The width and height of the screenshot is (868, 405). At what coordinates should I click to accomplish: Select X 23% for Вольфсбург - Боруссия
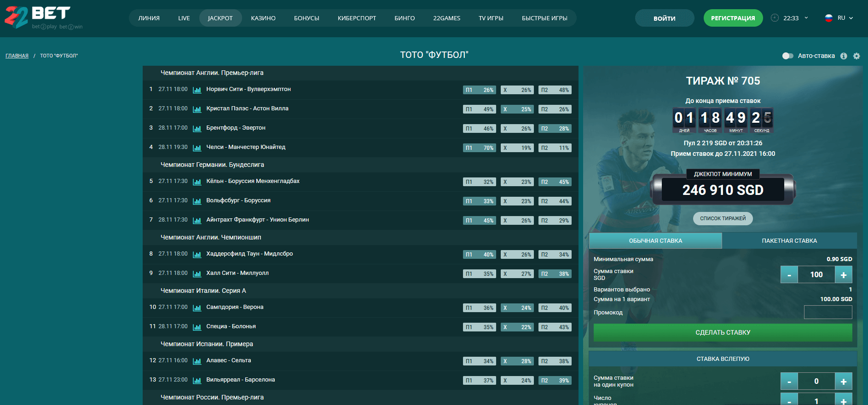click(517, 201)
